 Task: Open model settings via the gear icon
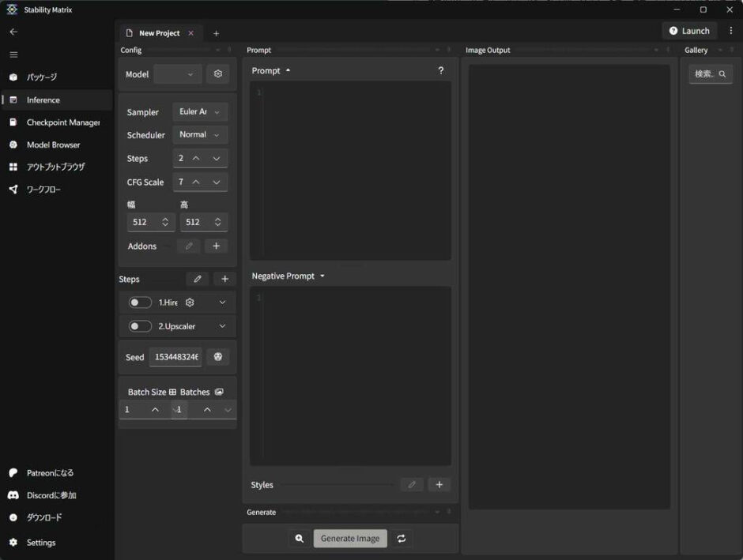pos(217,73)
